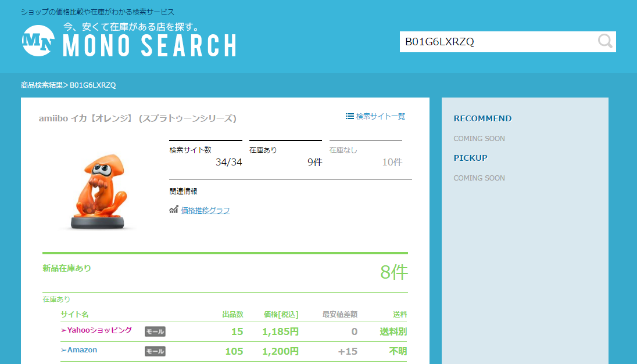Image resolution: width=637 pixels, height=364 pixels.
Task: Click the +15 price difference value
Action: (348, 351)
